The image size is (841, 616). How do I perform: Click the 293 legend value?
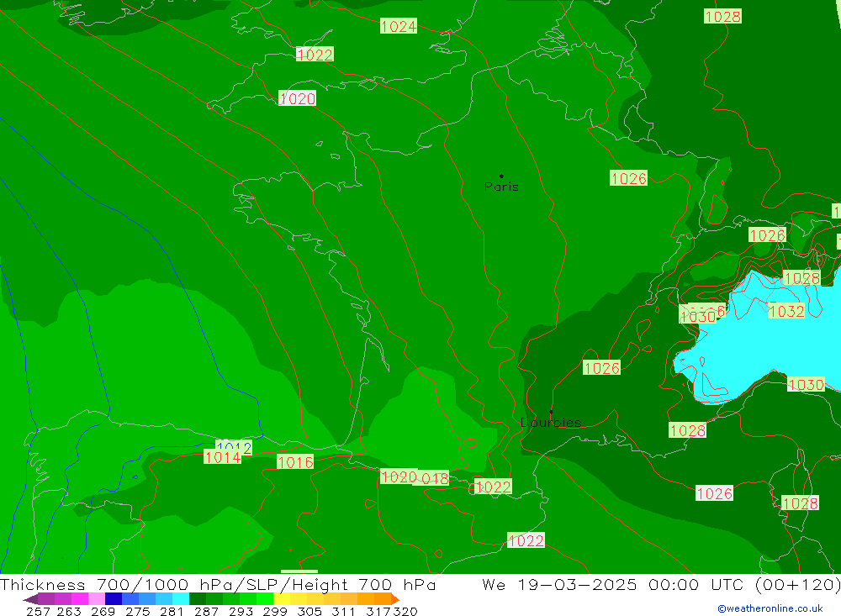(x=241, y=611)
